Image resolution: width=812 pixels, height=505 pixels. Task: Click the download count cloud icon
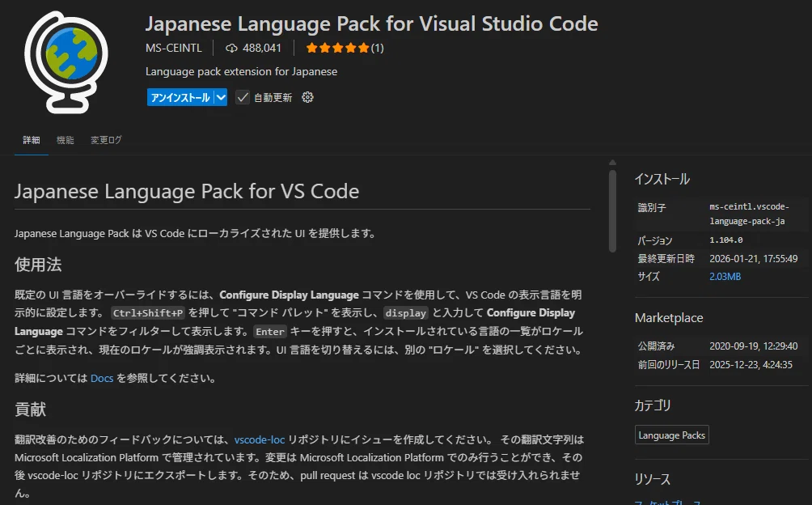click(231, 49)
